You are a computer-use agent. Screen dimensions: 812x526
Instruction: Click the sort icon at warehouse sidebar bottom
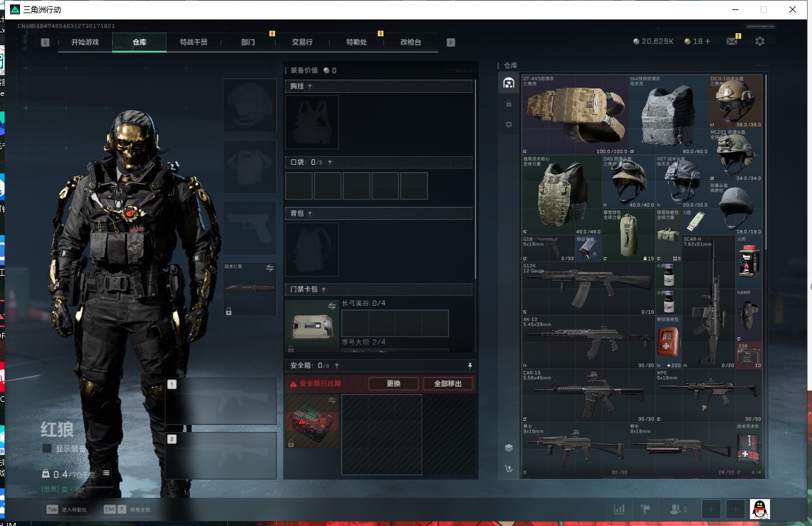point(508,468)
